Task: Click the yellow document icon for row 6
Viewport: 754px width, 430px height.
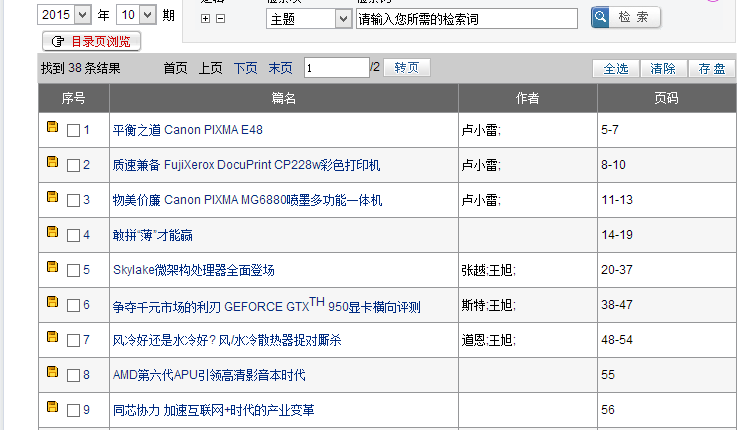Action: click(x=52, y=302)
